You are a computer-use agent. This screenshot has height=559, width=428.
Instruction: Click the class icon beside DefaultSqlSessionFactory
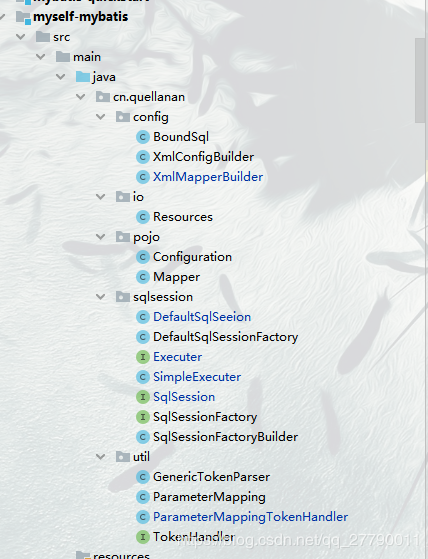[x=143, y=337]
